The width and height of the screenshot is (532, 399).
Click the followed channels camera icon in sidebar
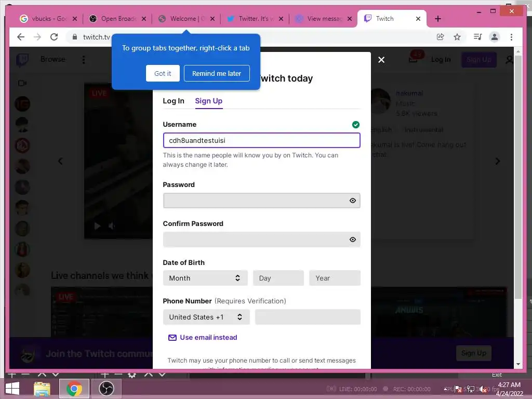click(x=22, y=83)
